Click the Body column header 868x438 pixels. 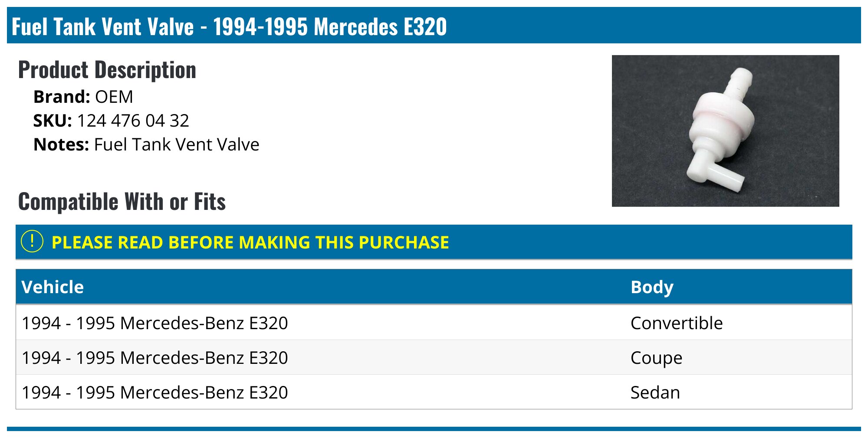(x=652, y=287)
